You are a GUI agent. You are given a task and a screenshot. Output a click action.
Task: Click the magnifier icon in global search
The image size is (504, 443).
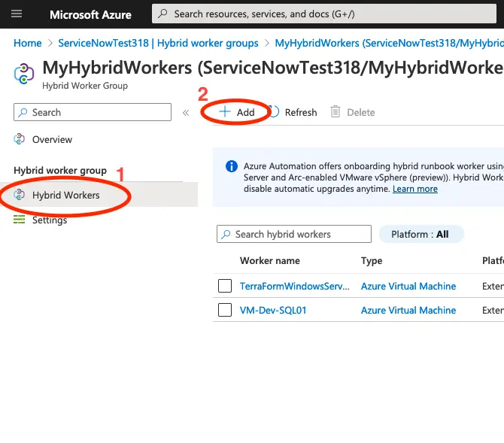coord(163,14)
